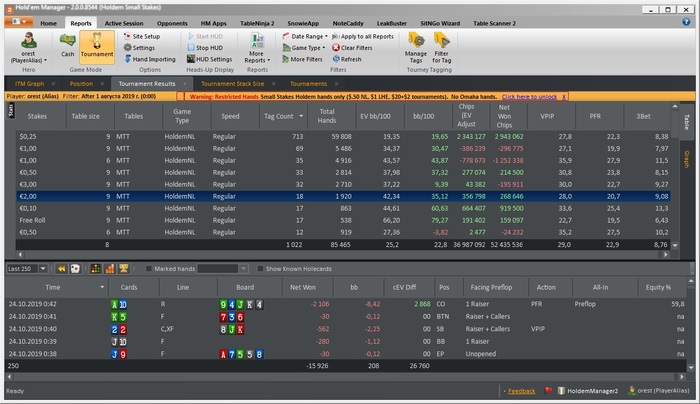Open the More Reports dropdown
Viewport: 700px width, 404px height.
pos(257,48)
